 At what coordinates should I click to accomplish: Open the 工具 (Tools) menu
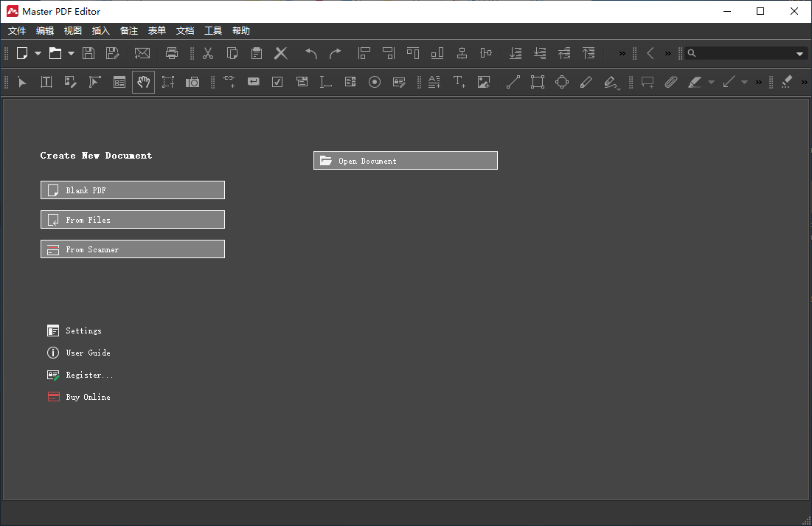213,31
